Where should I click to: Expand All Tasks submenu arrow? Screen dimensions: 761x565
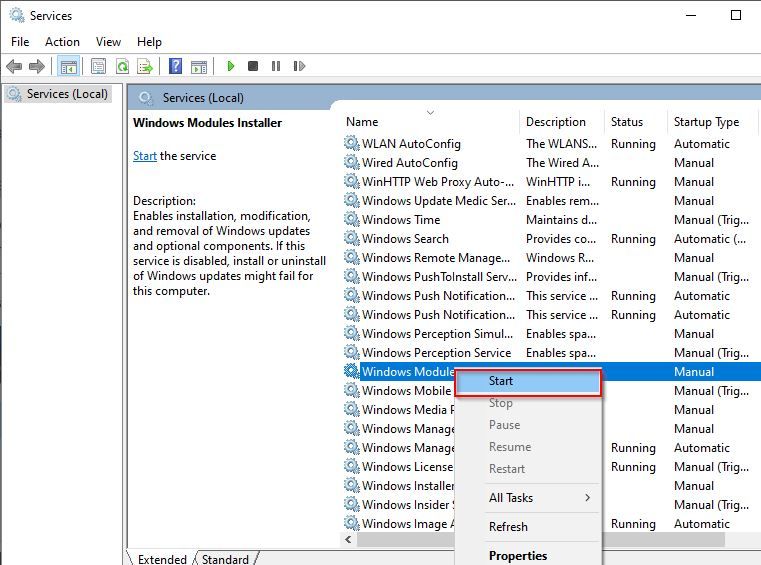tap(587, 498)
